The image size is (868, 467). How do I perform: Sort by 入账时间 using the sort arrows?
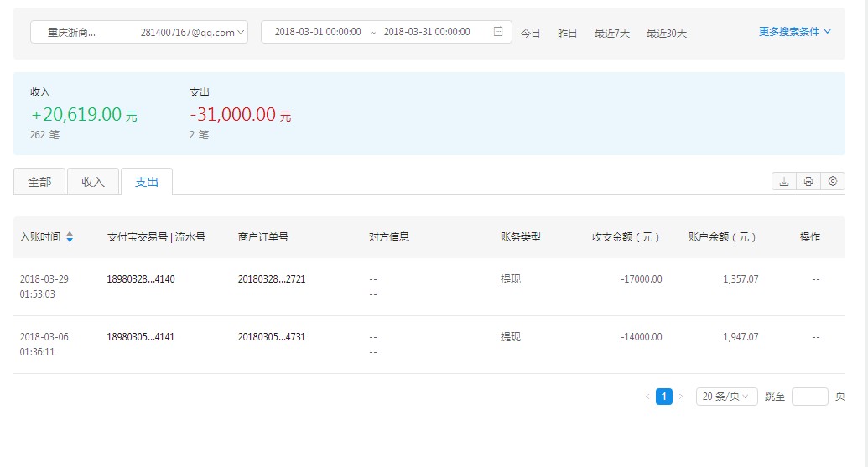(x=70, y=236)
